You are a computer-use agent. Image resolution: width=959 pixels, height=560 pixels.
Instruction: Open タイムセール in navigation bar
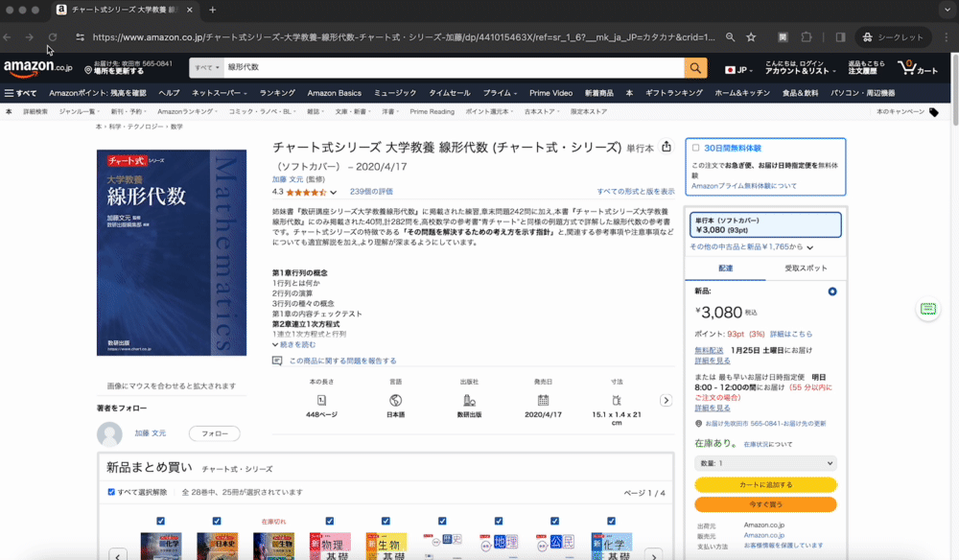[450, 93]
